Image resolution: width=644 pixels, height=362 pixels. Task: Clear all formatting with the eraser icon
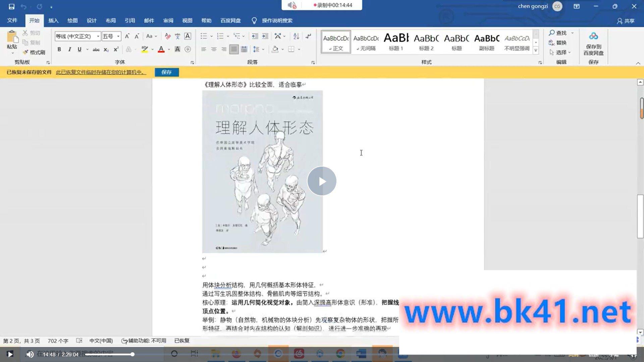click(168, 36)
